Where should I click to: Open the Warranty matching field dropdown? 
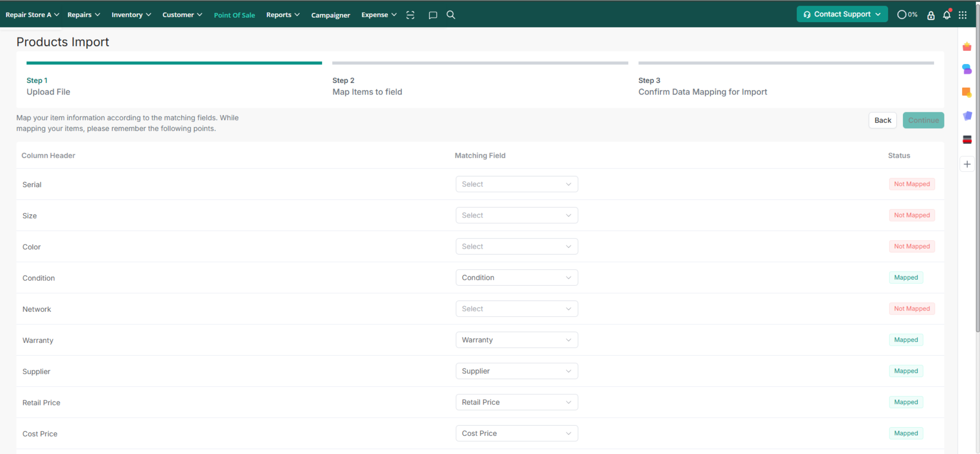[x=517, y=340]
